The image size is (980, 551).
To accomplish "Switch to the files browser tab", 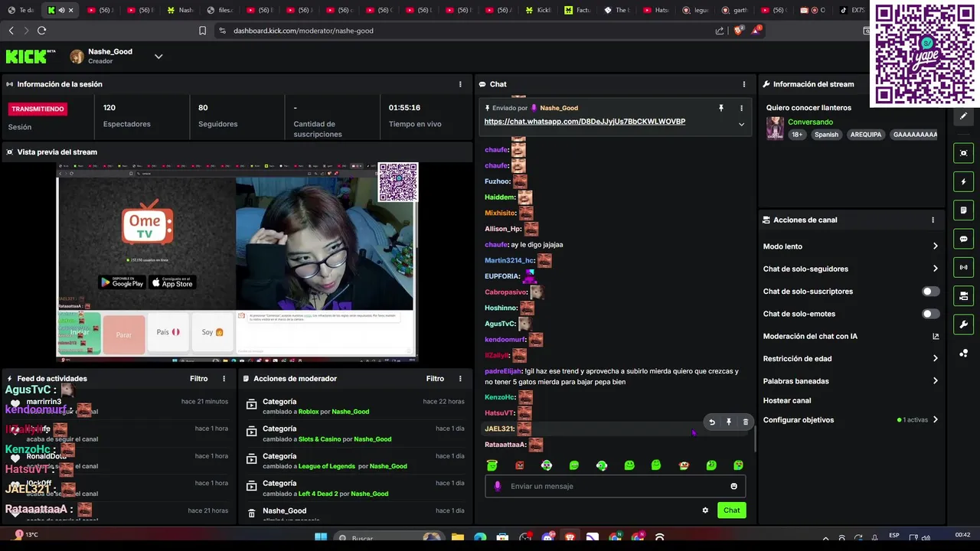I will tap(220, 10).
